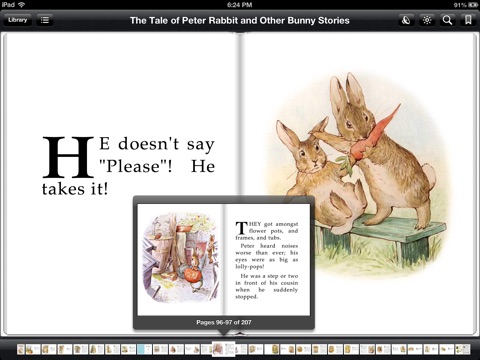Open search with the magnifying glass
This screenshot has height=360, width=480.
[x=447, y=20]
